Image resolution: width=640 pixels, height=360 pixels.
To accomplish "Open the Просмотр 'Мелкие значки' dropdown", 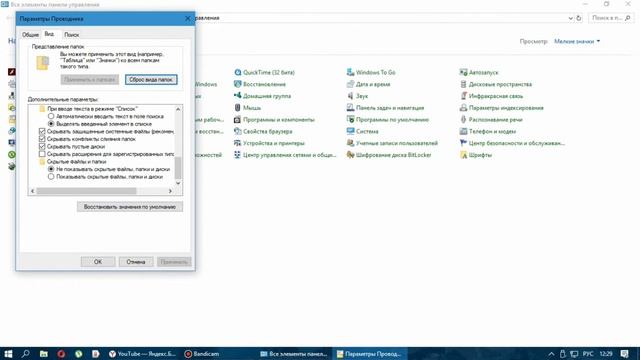I will tap(577, 41).
